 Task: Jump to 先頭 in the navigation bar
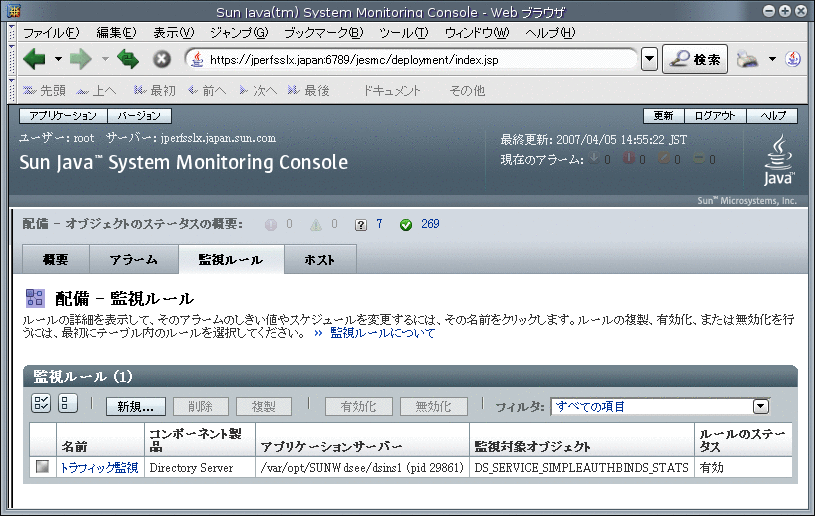click(x=44, y=90)
